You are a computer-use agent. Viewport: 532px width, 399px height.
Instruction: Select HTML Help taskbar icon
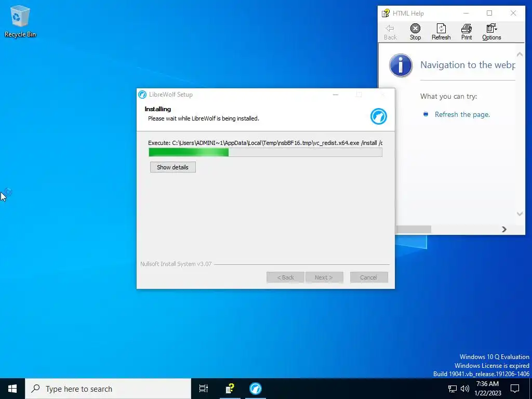(230, 389)
